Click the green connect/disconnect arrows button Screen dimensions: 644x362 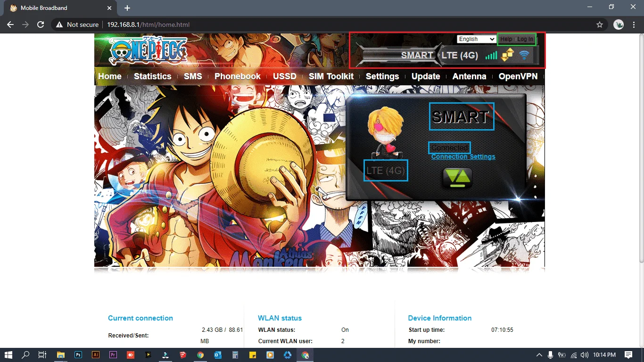(457, 178)
